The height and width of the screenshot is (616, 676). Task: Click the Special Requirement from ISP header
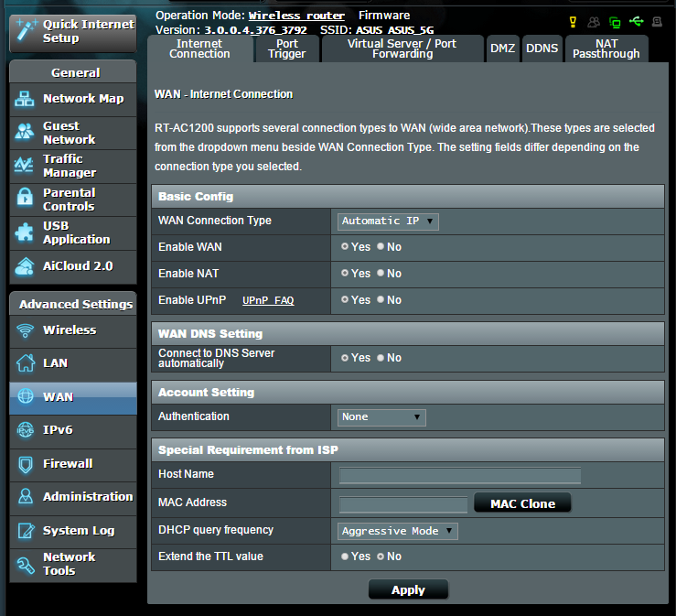(407, 450)
